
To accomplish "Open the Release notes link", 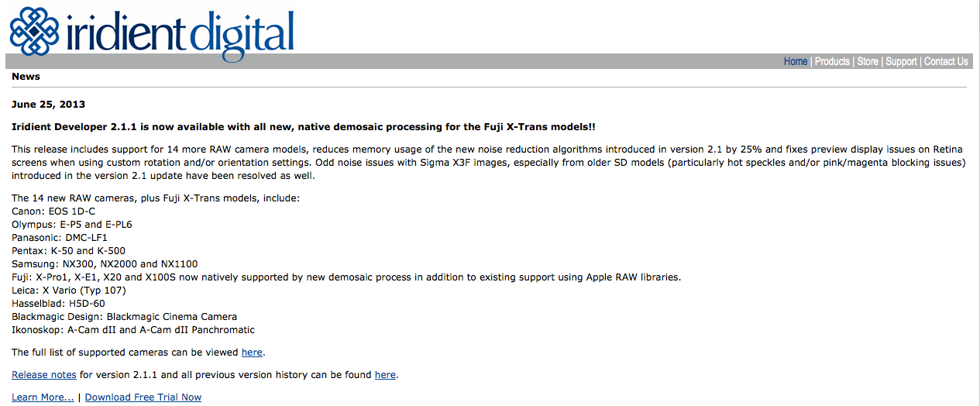I will point(44,374).
